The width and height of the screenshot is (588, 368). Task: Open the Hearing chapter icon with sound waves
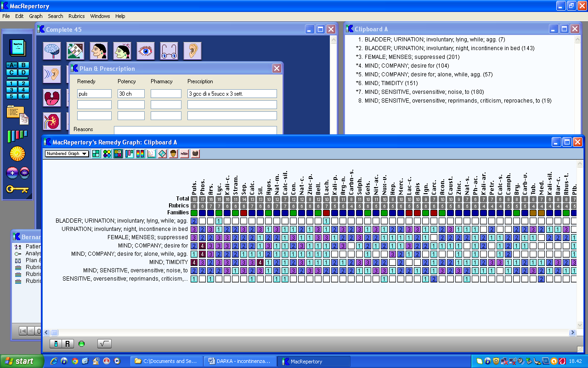coord(52,74)
